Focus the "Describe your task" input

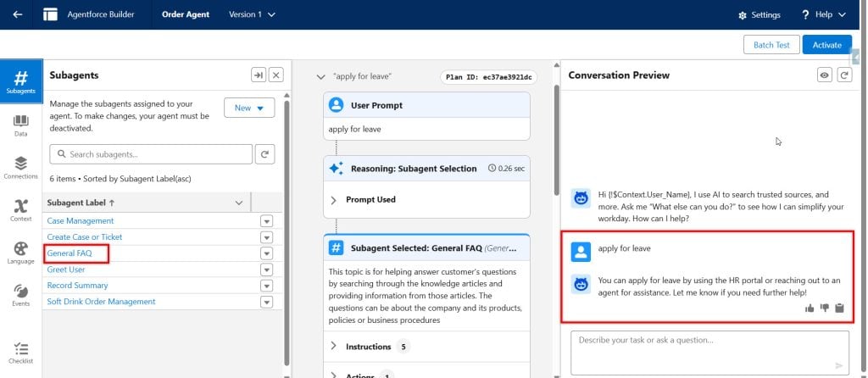pos(709,353)
